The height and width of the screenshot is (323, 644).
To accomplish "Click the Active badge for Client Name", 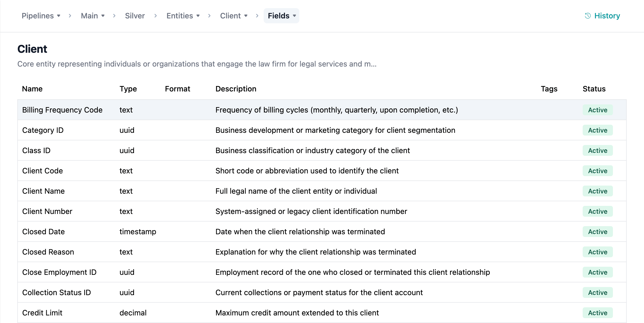I will [598, 191].
